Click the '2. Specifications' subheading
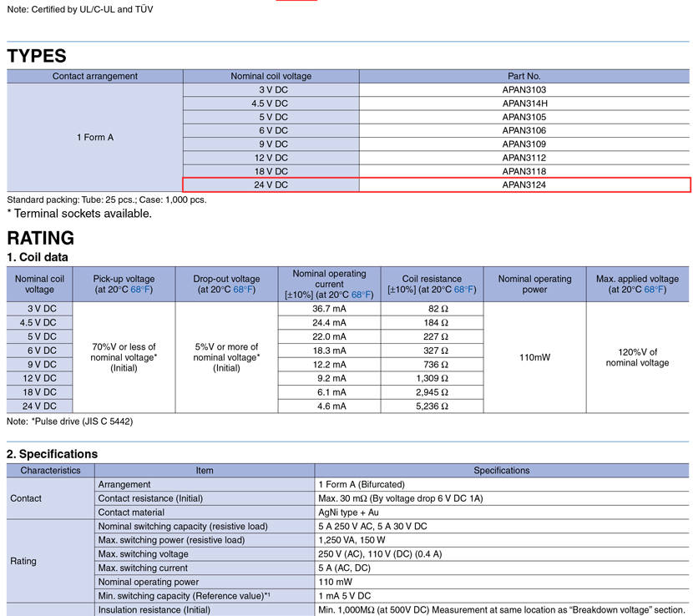 (x=52, y=454)
